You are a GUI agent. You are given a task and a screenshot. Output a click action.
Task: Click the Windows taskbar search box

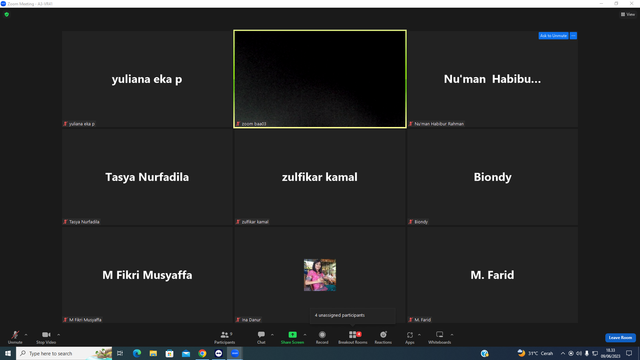64,353
